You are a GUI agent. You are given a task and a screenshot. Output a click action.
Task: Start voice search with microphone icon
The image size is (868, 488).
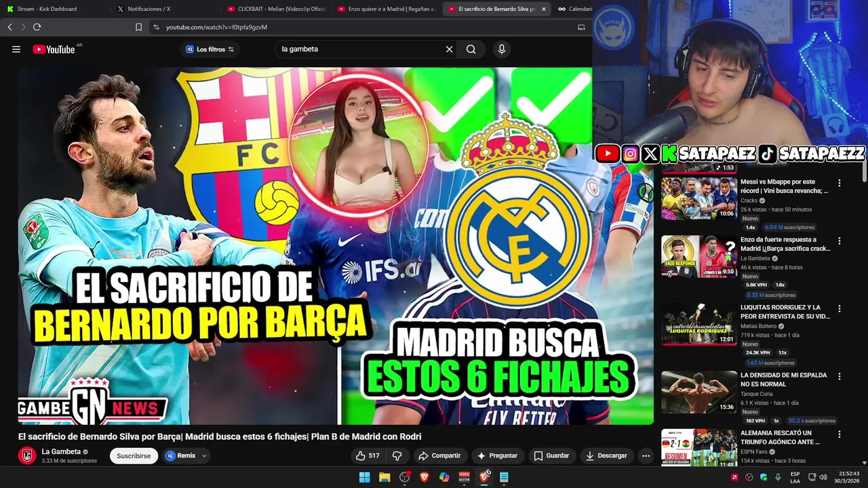(502, 49)
